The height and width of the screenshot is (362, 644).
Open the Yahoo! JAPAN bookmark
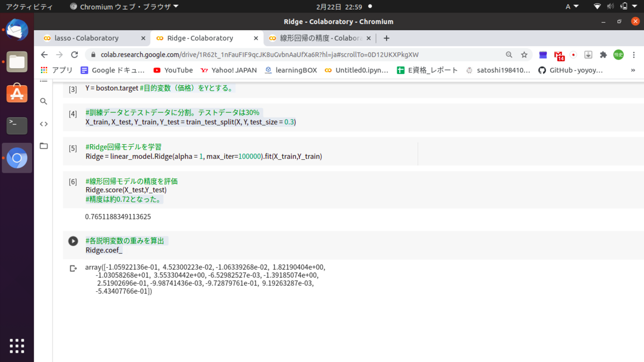229,70
